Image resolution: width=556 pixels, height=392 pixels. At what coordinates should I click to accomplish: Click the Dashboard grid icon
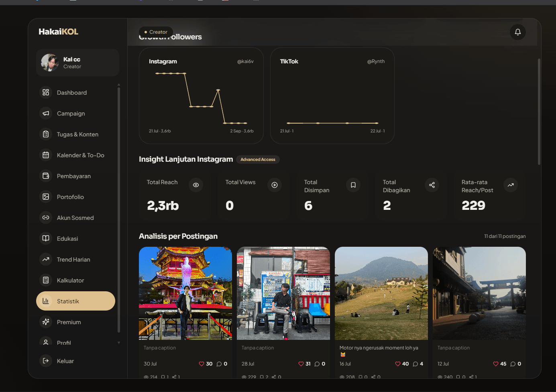(46, 92)
